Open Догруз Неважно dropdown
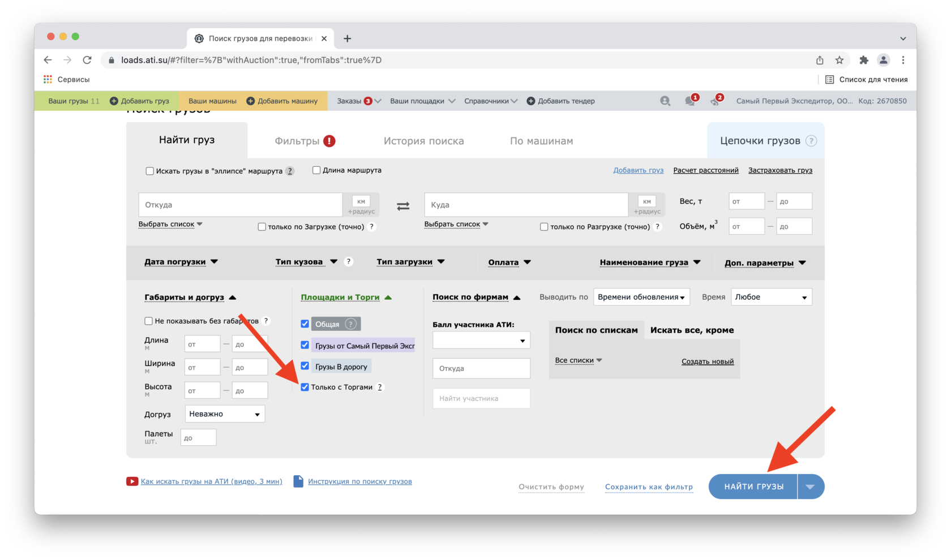The width and height of the screenshot is (951, 560). pos(225,414)
